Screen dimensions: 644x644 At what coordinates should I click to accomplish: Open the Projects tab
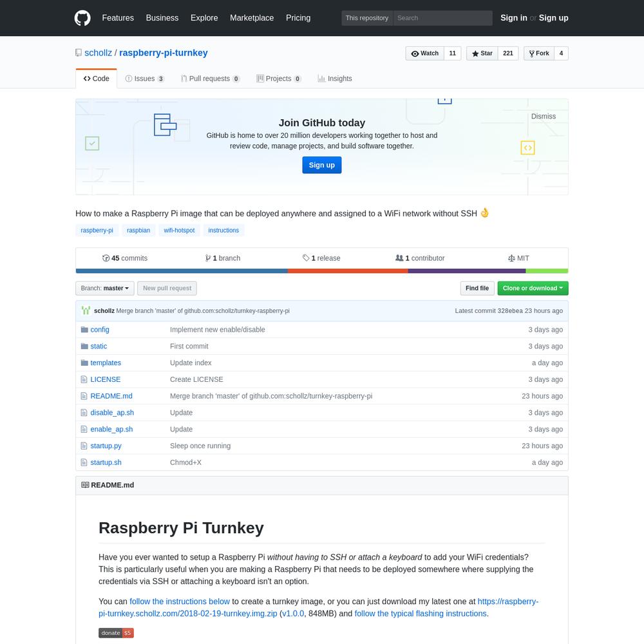coord(279,79)
